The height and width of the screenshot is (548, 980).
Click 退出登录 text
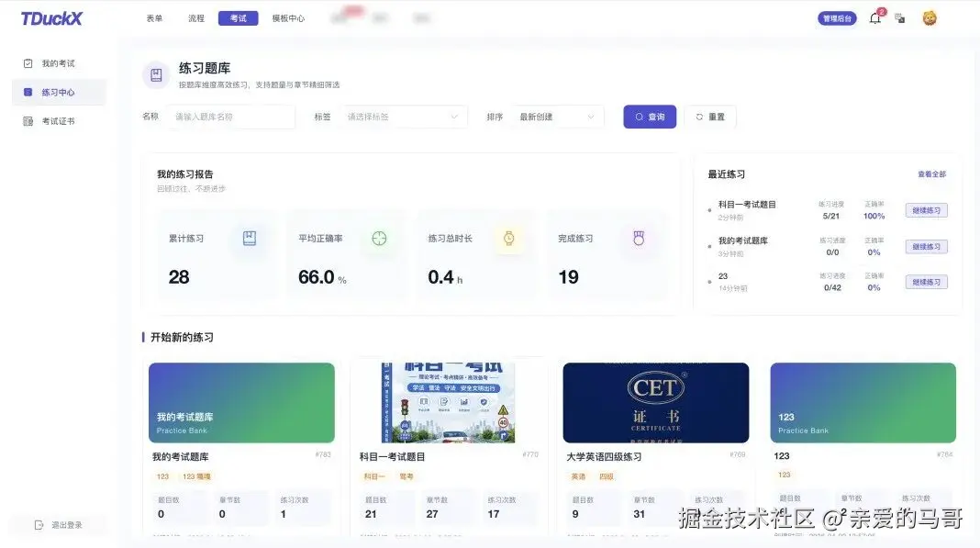[x=67, y=525]
